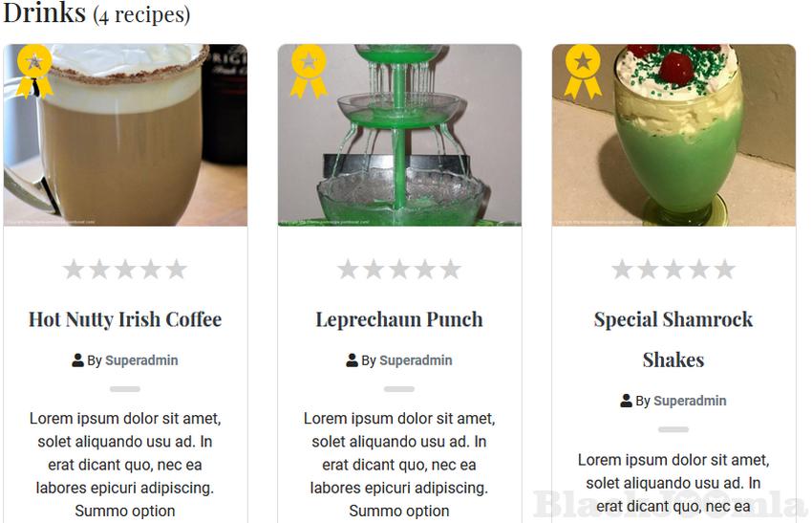Screen dimensions: 812x523
Task: Open the Special Shamrock Shakes recipe title
Action: click(673, 339)
